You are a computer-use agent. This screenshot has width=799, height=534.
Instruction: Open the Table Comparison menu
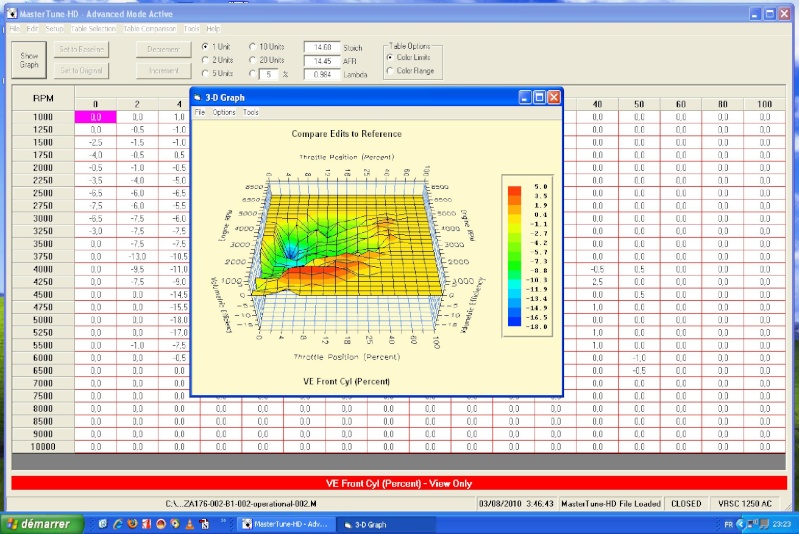click(x=149, y=29)
